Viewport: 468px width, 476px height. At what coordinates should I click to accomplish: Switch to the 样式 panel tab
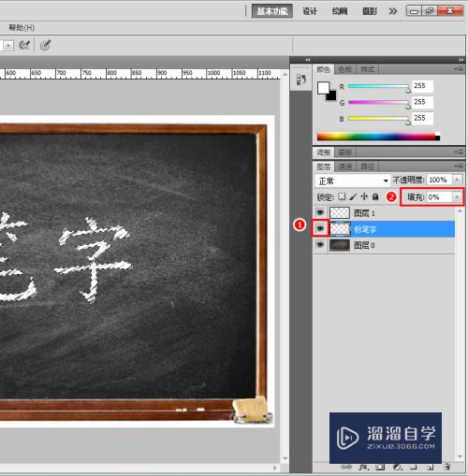click(367, 69)
